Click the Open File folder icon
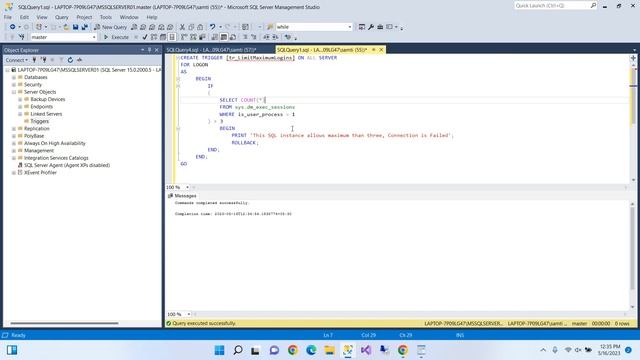The height and width of the screenshot is (360, 640). (x=66, y=27)
